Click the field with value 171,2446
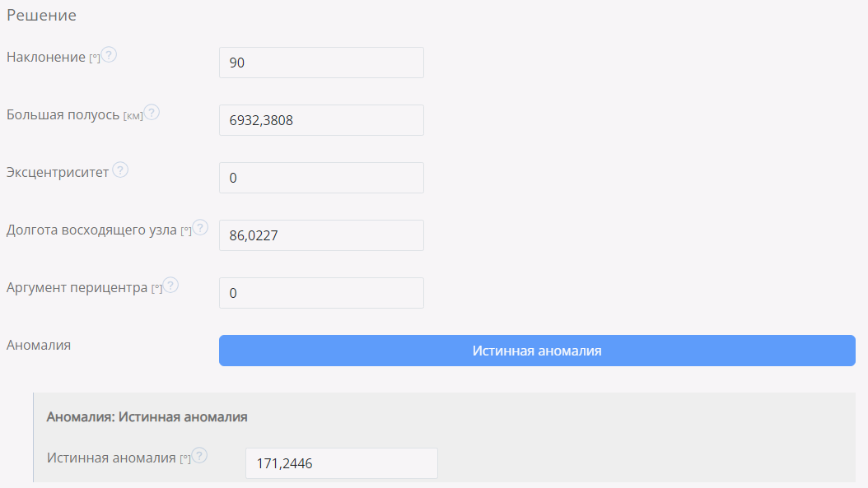The height and width of the screenshot is (488, 868). (x=341, y=463)
